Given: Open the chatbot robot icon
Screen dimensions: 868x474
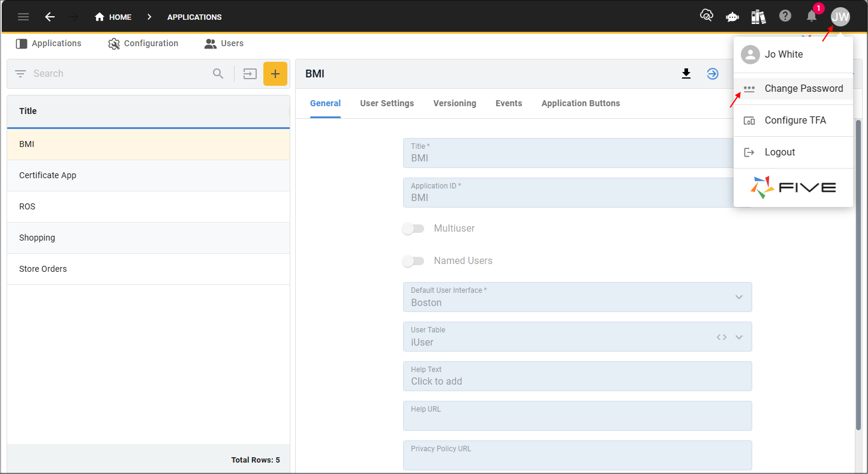Looking at the screenshot, I should tap(732, 17).
